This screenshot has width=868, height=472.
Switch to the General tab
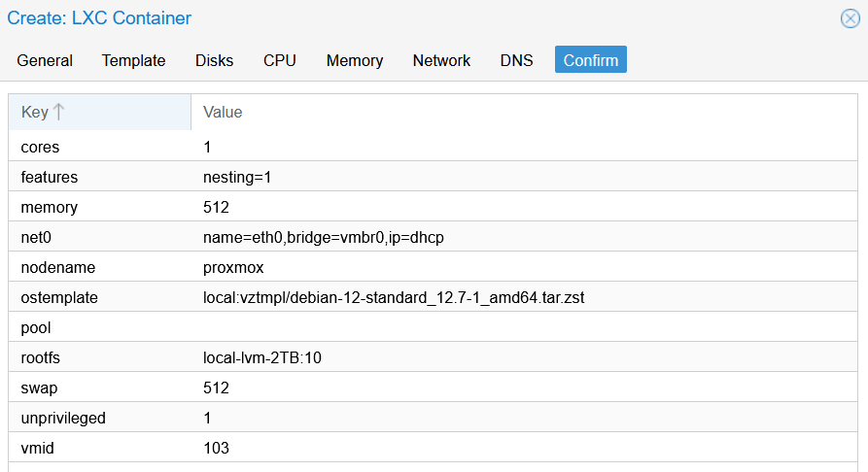tap(45, 60)
